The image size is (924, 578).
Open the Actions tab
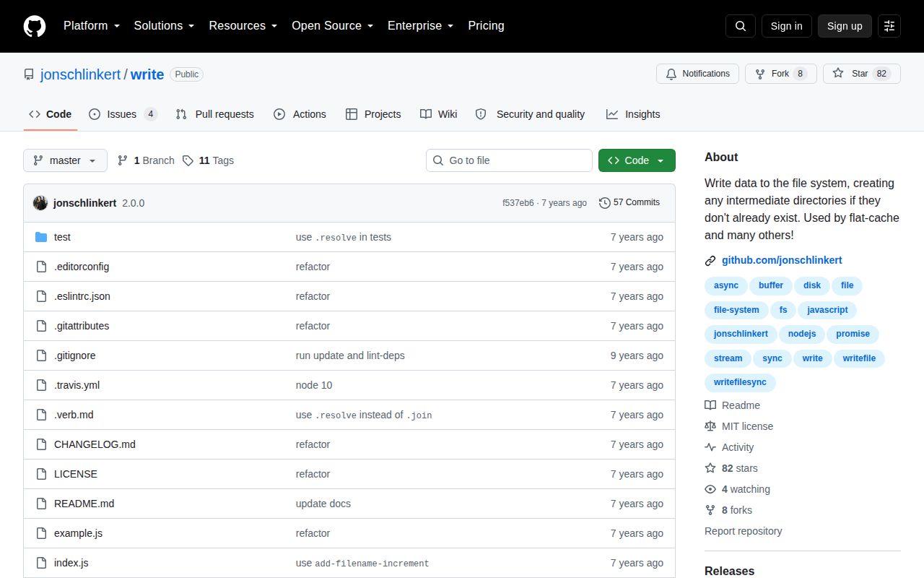(x=300, y=114)
